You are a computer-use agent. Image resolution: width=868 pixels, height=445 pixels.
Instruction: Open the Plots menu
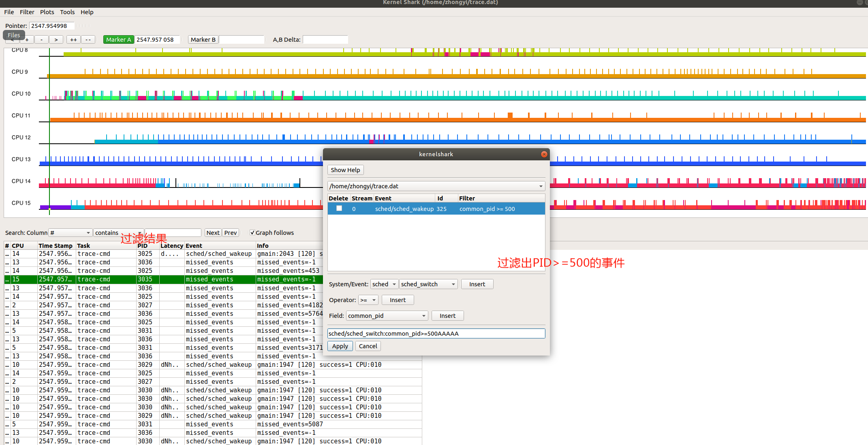coord(47,12)
